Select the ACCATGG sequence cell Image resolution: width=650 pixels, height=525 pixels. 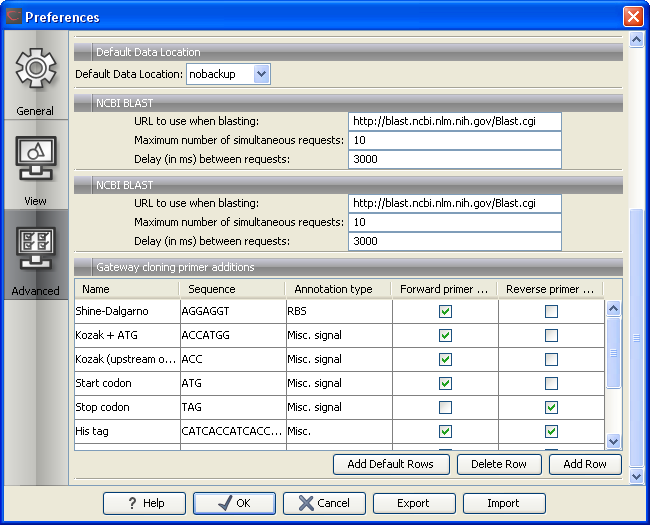click(233, 335)
